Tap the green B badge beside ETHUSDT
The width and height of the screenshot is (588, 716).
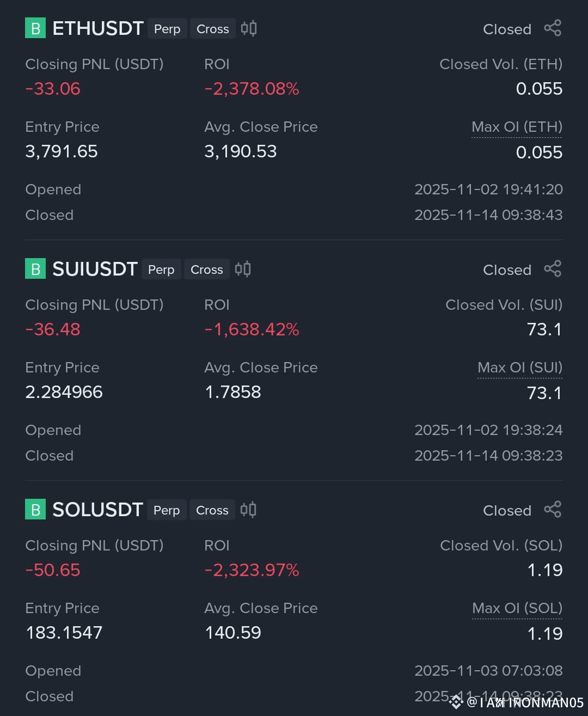point(35,28)
